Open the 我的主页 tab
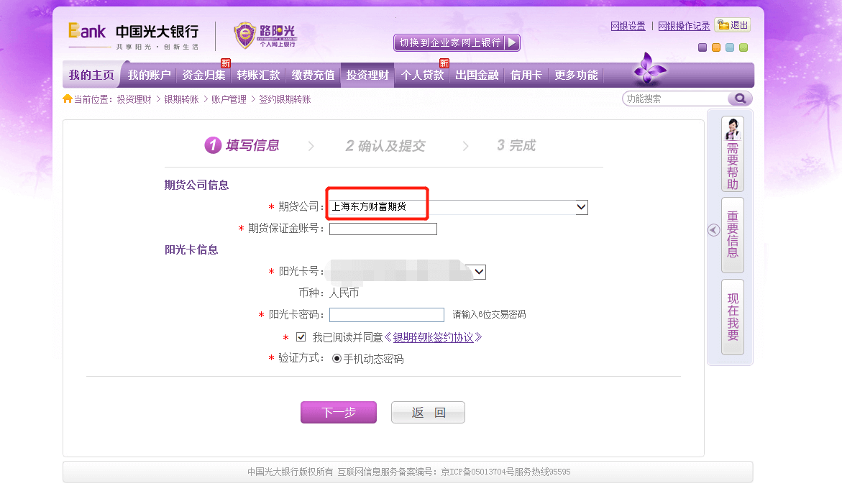 [91, 75]
